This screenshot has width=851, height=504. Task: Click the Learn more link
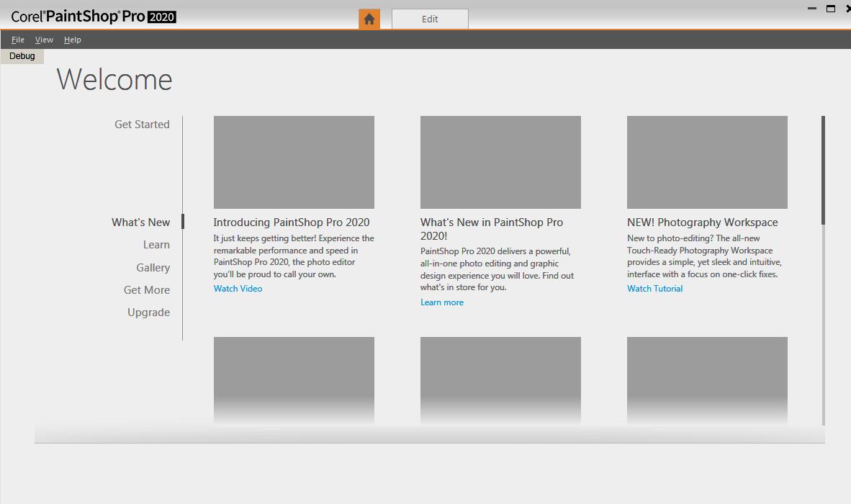(x=442, y=302)
